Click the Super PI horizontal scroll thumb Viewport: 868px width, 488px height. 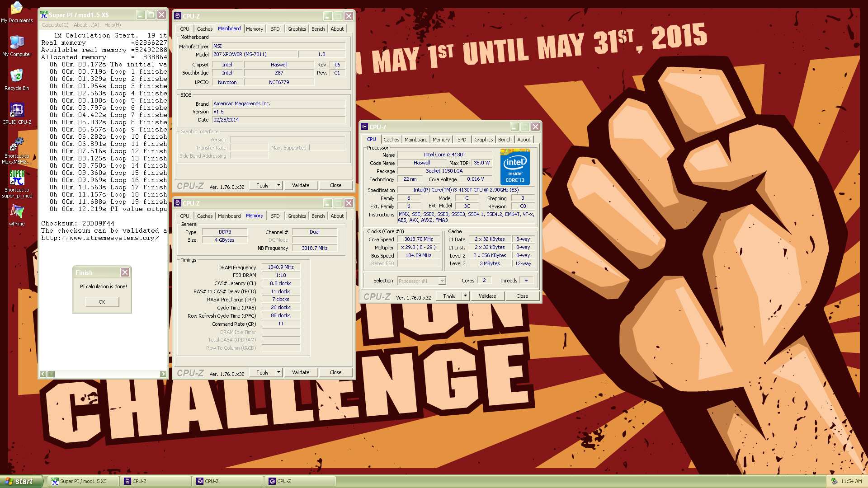point(51,374)
